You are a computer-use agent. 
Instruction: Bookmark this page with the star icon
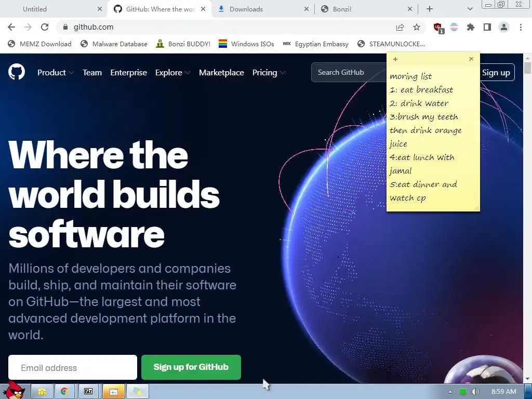[x=417, y=27]
